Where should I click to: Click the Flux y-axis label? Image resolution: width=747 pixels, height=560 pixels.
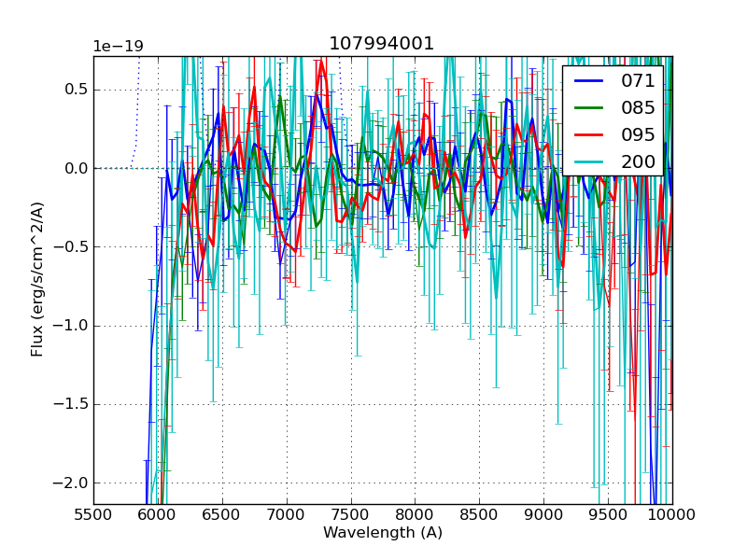37,280
